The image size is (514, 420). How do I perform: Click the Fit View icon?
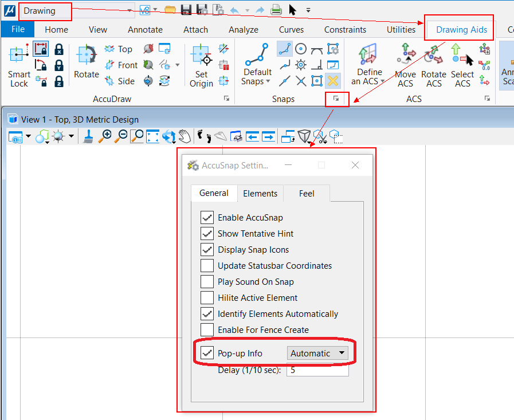tap(153, 136)
